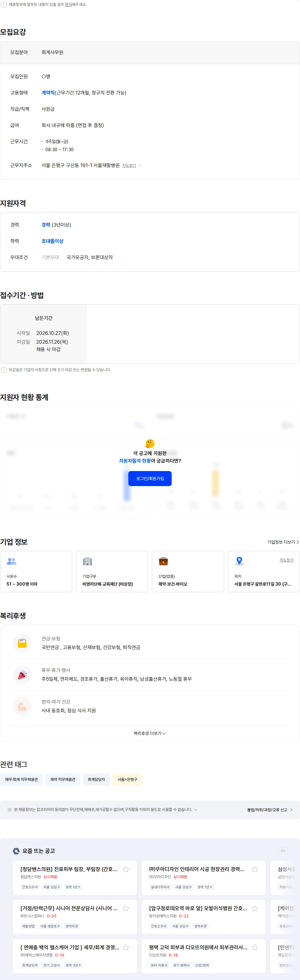Click the 산업(업종) briefcase icon

163,561
